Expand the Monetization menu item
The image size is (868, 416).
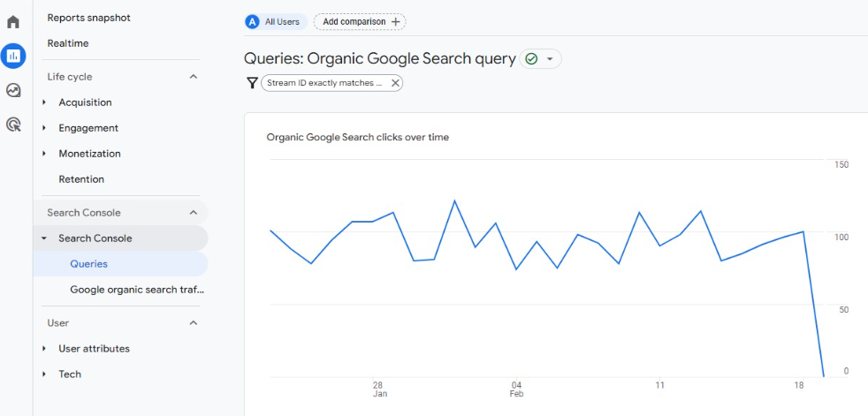(89, 154)
